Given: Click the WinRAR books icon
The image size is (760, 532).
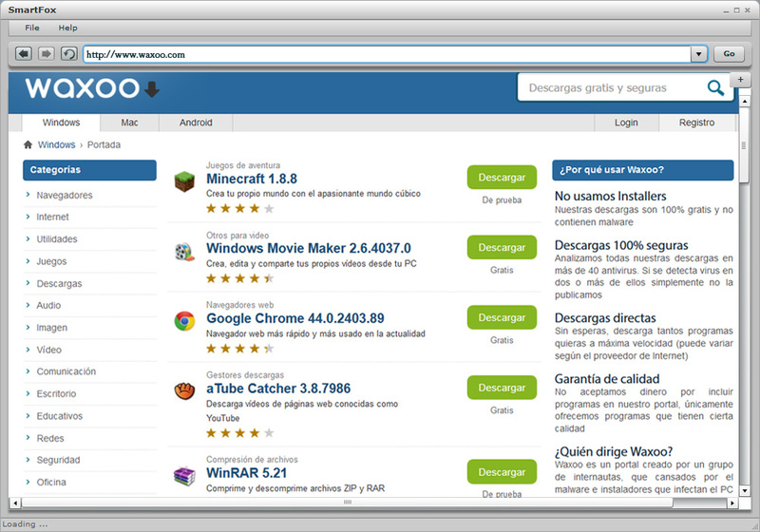Looking at the screenshot, I should (x=184, y=476).
